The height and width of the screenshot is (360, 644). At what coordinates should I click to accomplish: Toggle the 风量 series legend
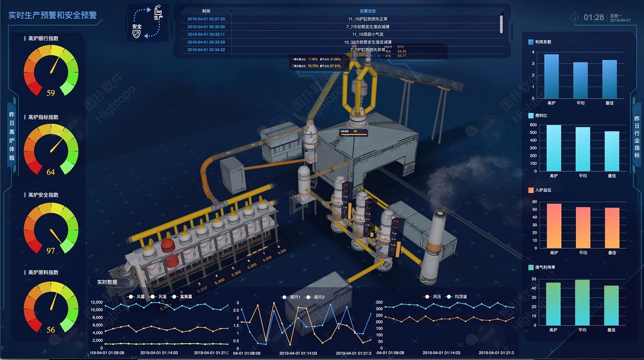pyautogui.click(x=136, y=297)
